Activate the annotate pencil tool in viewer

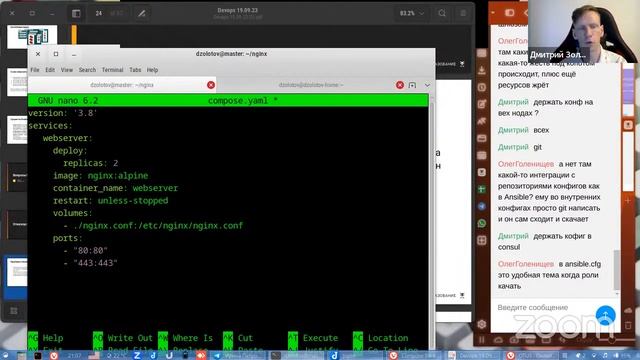pyautogui.click(x=141, y=13)
